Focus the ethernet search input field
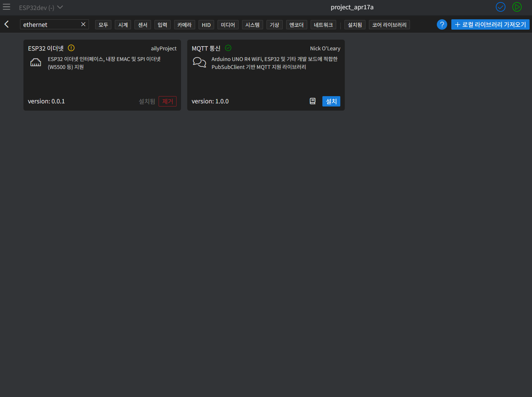Viewport: 532px width, 397px height. click(x=50, y=24)
